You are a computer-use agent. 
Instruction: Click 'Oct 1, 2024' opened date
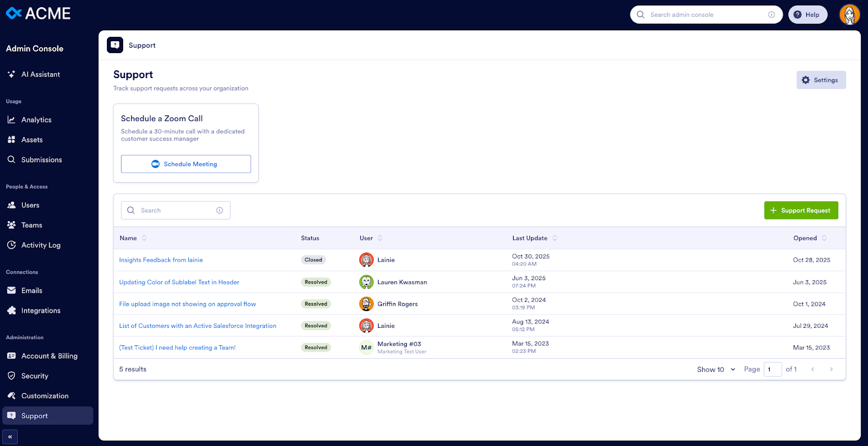click(x=809, y=304)
